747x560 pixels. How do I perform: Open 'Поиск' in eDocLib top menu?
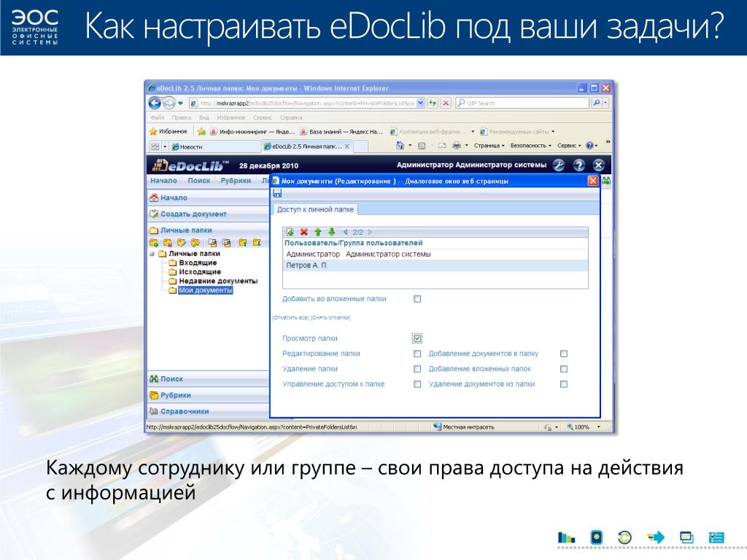(198, 181)
